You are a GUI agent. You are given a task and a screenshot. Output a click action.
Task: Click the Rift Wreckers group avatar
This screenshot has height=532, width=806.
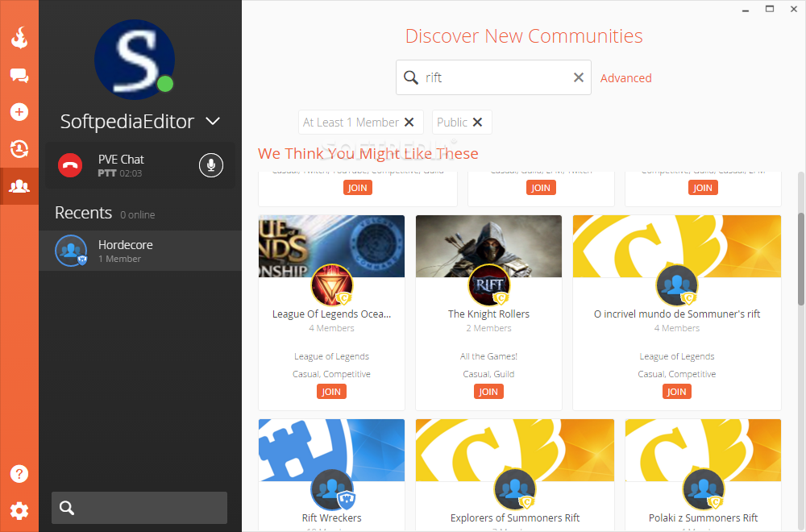[x=332, y=489]
